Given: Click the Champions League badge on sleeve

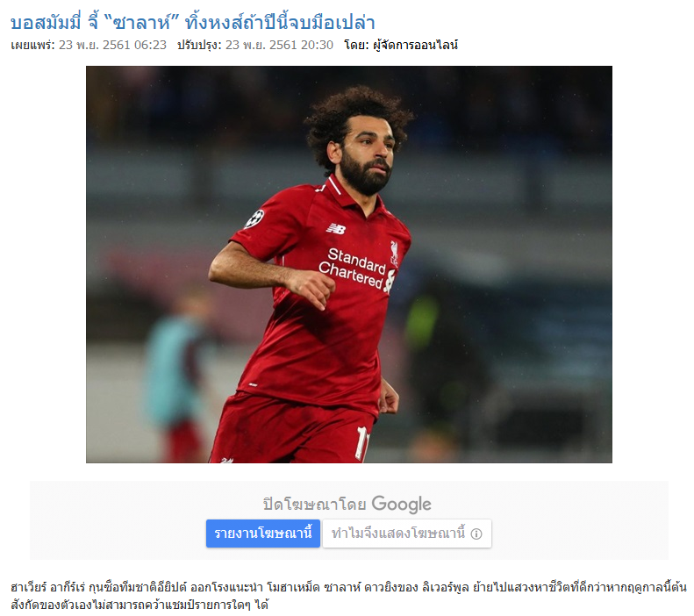Looking at the screenshot, I should coord(254,219).
